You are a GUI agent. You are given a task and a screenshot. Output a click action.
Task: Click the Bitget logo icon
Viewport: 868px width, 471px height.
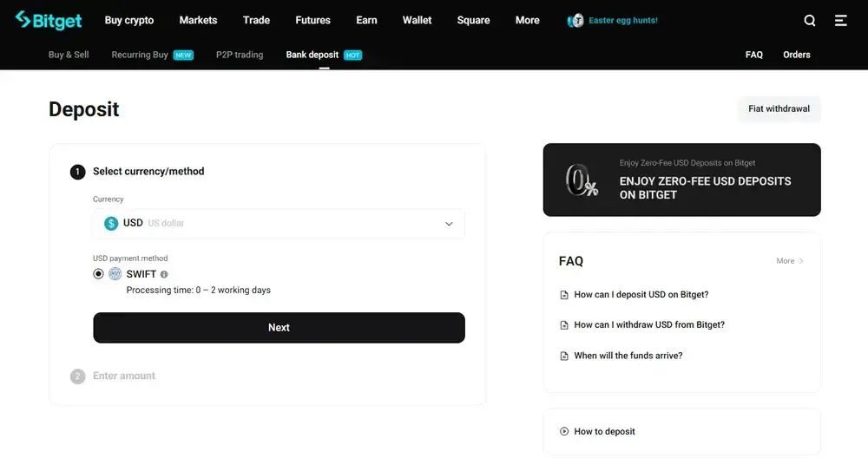point(23,19)
